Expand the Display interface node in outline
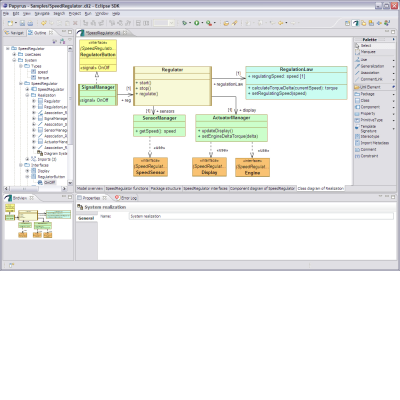 [27, 171]
